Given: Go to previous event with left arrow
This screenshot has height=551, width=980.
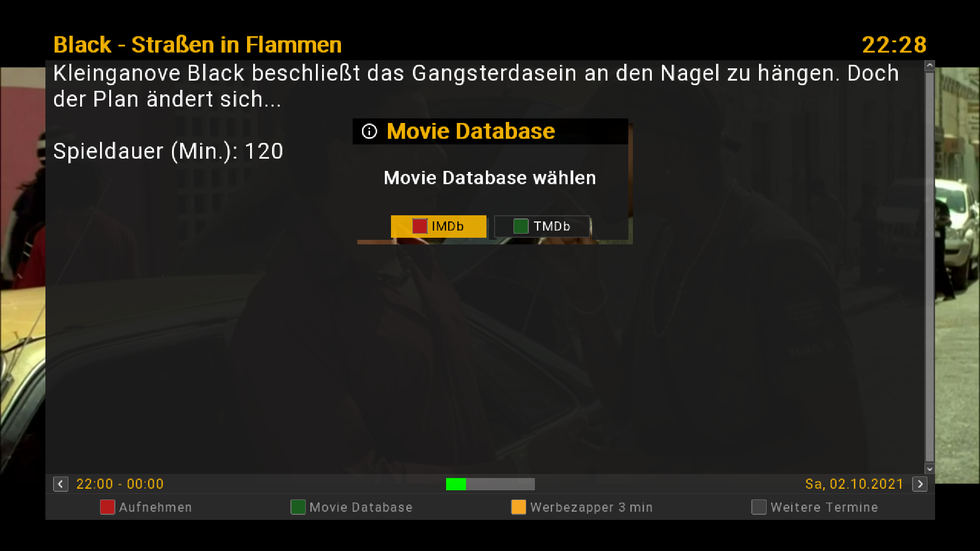Looking at the screenshot, I should pyautogui.click(x=61, y=484).
